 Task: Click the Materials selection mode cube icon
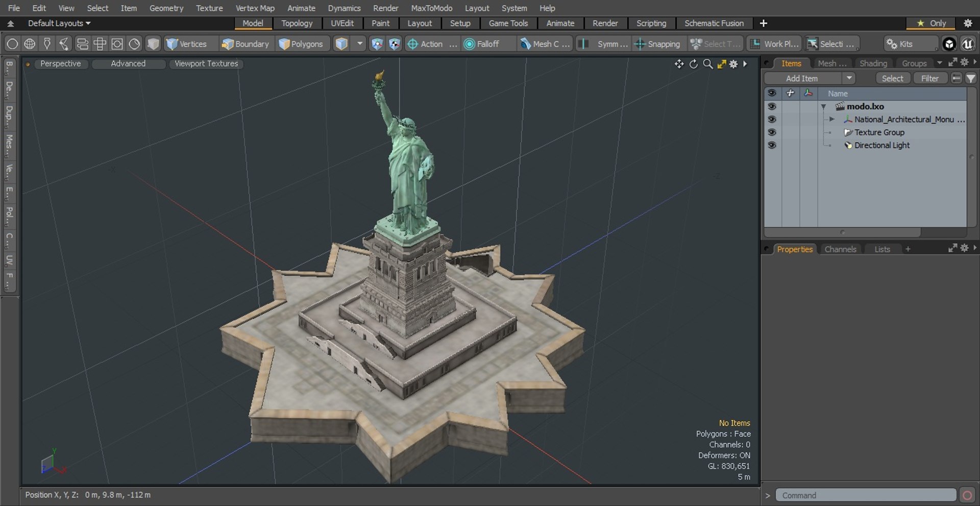(x=153, y=44)
